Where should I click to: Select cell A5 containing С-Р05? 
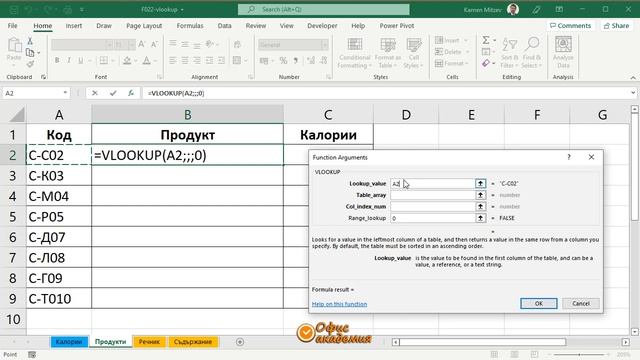59,216
